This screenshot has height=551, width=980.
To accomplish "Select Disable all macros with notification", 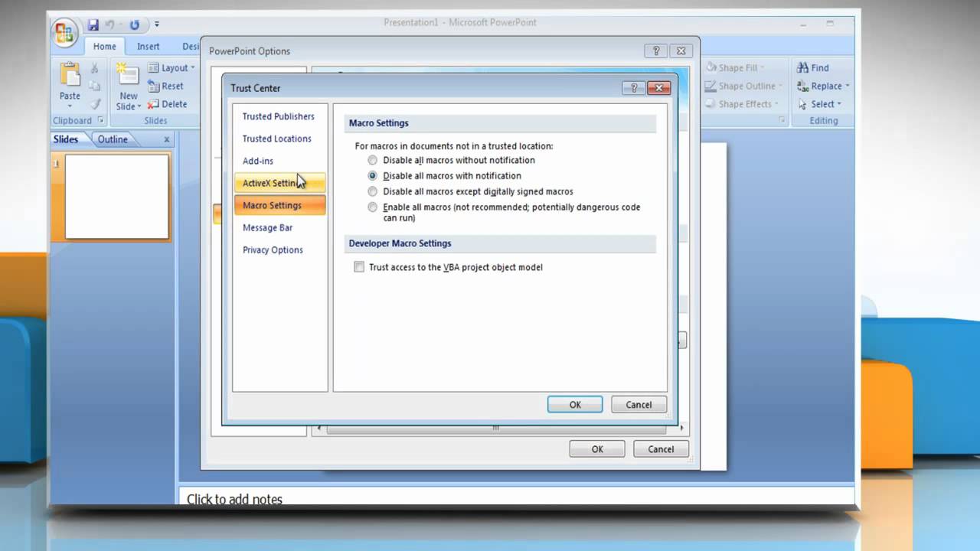I will (373, 176).
